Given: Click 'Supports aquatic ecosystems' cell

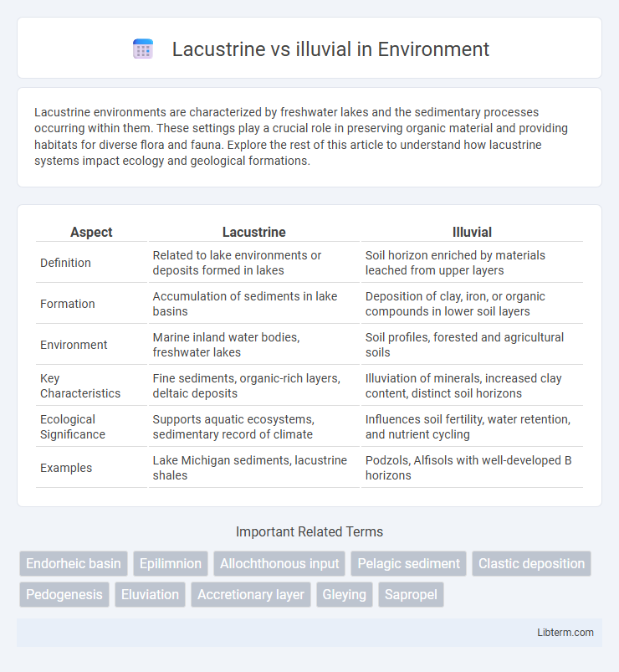Looking at the screenshot, I should point(254,427).
